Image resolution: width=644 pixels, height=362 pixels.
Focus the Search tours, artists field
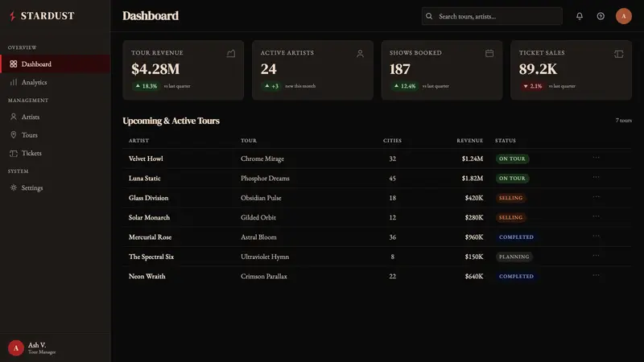coord(492,16)
